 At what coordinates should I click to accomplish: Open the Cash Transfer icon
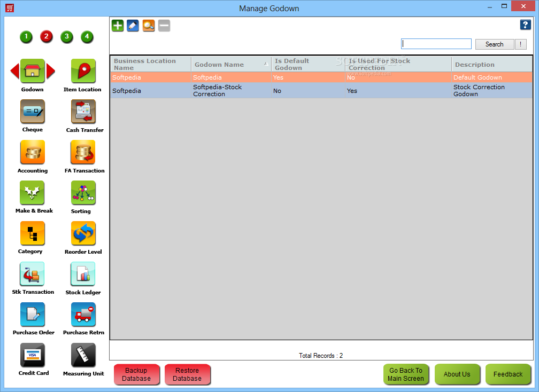pos(83,112)
